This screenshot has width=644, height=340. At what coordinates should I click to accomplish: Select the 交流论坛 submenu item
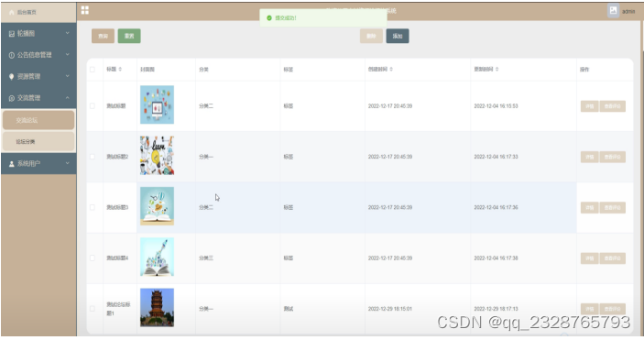coord(38,120)
